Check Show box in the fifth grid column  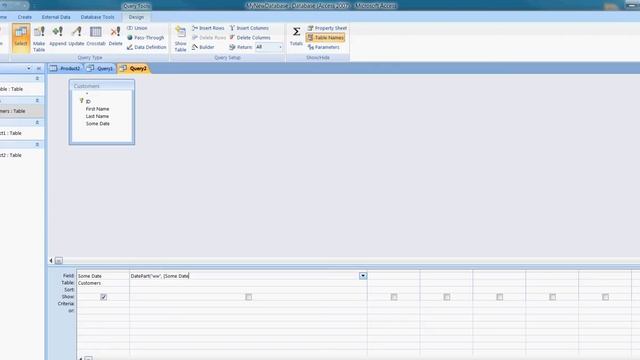pos(500,297)
